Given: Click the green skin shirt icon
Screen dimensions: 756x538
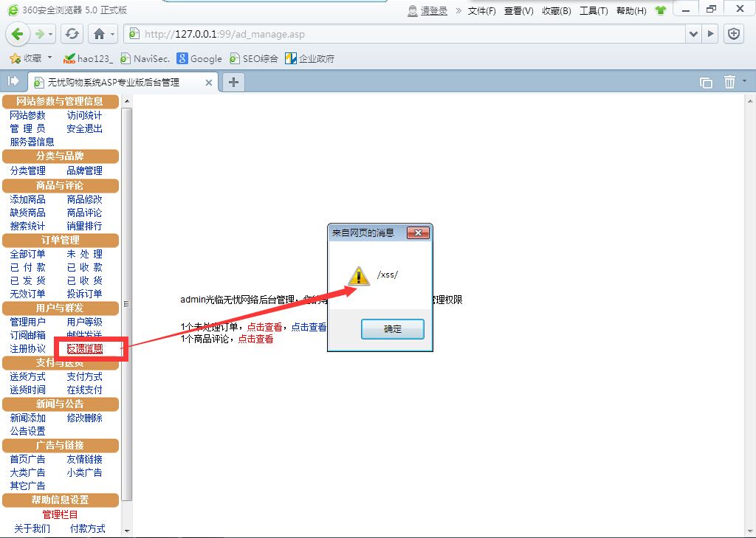Looking at the screenshot, I should coord(661,10).
